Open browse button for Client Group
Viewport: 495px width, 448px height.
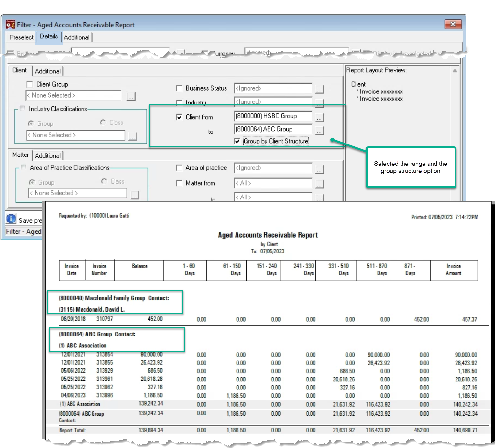(131, 96)
